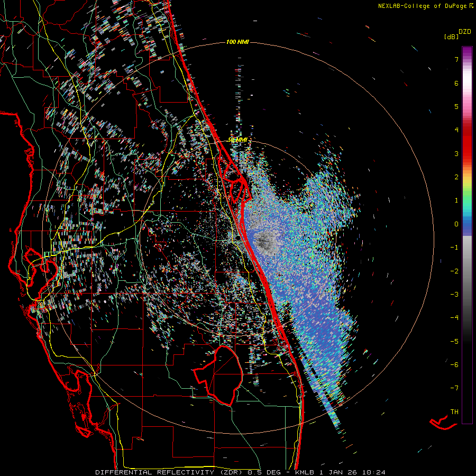Click the 2 value on the color scale
Viewport: 476px width, 476px height.
456,177
